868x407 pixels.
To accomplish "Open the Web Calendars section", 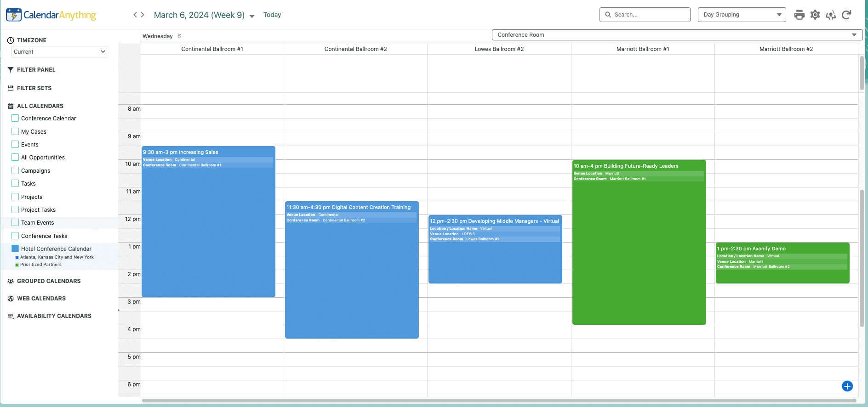I will [41, 299].
